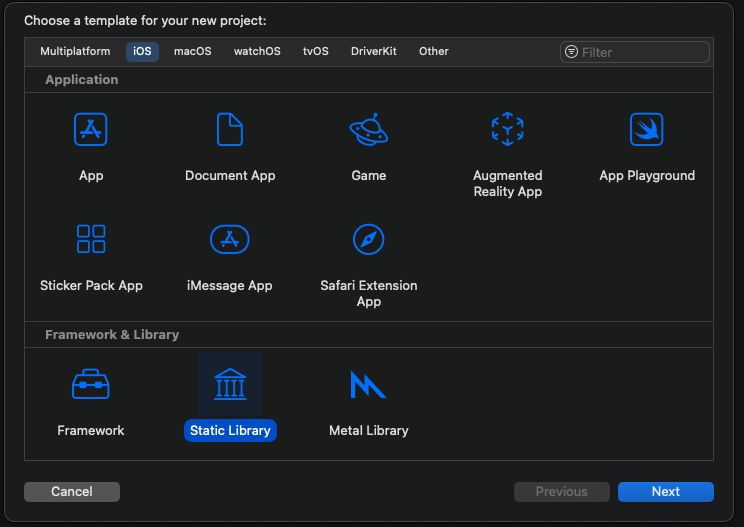
Task: Click the Next button
Action: pos(666,491)
